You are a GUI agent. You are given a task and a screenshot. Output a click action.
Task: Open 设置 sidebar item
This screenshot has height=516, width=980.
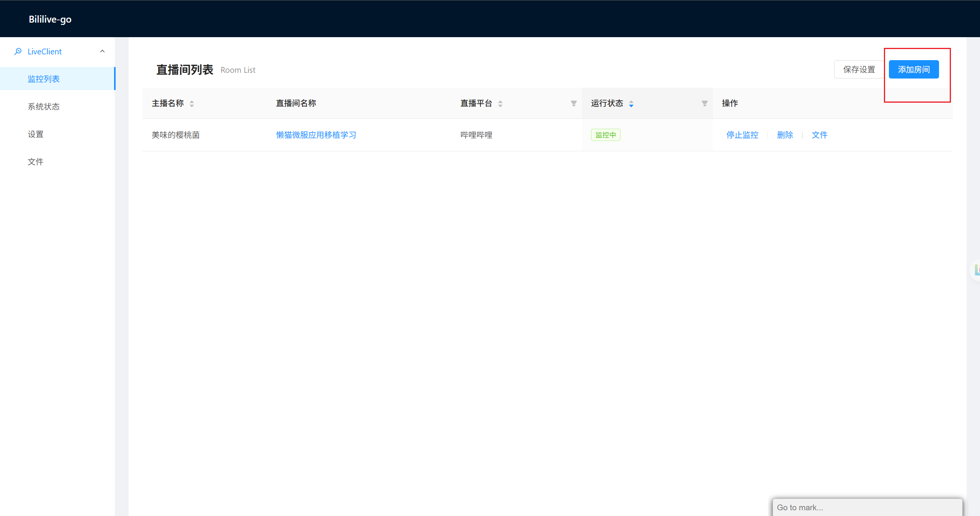57,134
